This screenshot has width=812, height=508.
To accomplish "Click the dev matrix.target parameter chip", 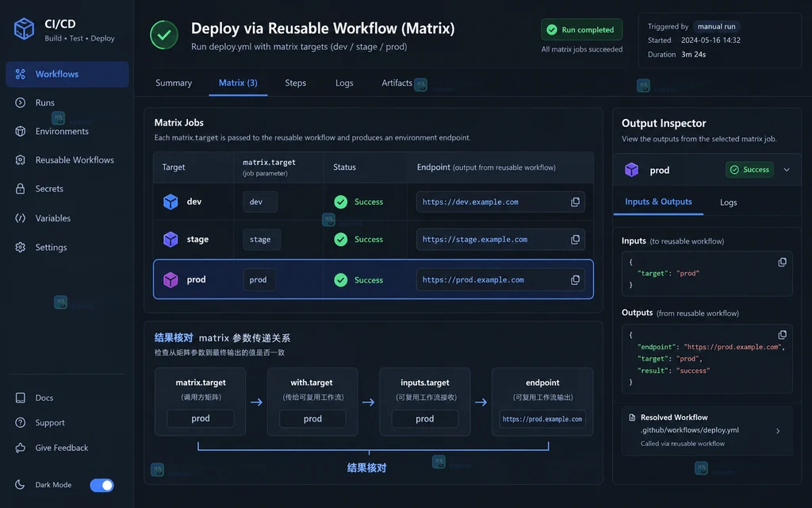I will coord(260,202).
